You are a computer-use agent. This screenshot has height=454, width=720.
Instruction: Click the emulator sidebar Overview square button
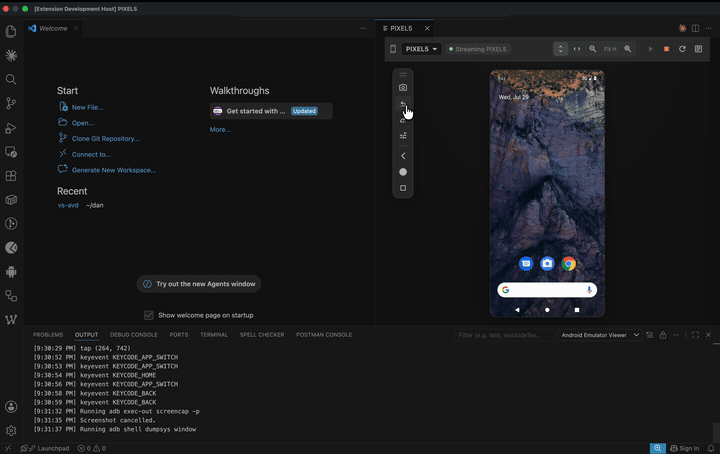403,188
